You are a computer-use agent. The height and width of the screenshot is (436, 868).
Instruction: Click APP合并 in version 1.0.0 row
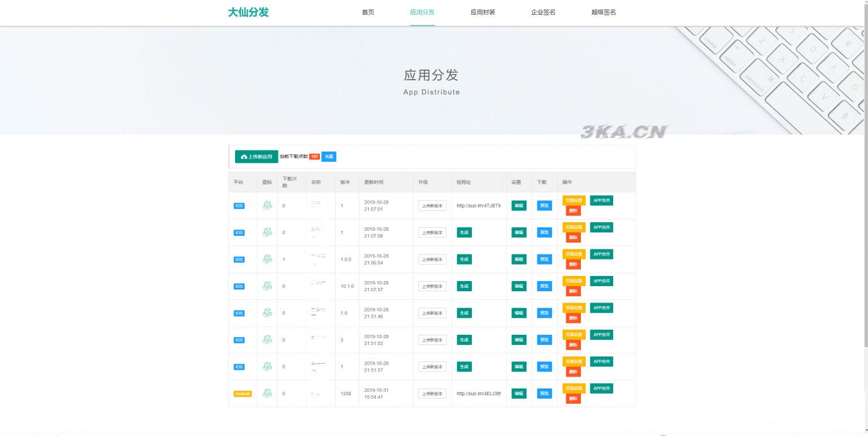(x=601, y=254)
